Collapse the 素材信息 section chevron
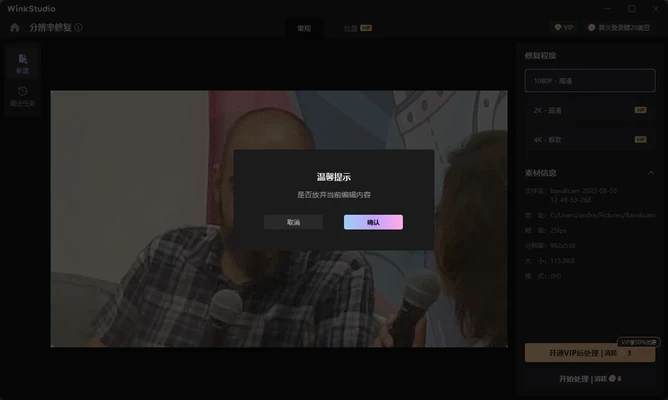 coord(651,173)
